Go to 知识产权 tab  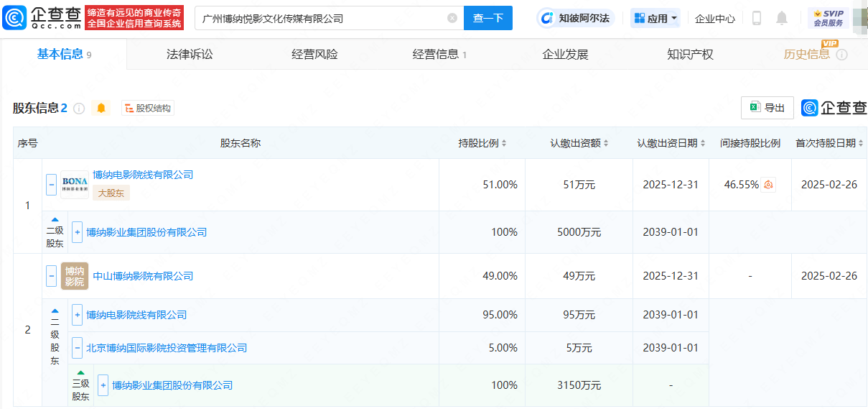click(690, 54)
